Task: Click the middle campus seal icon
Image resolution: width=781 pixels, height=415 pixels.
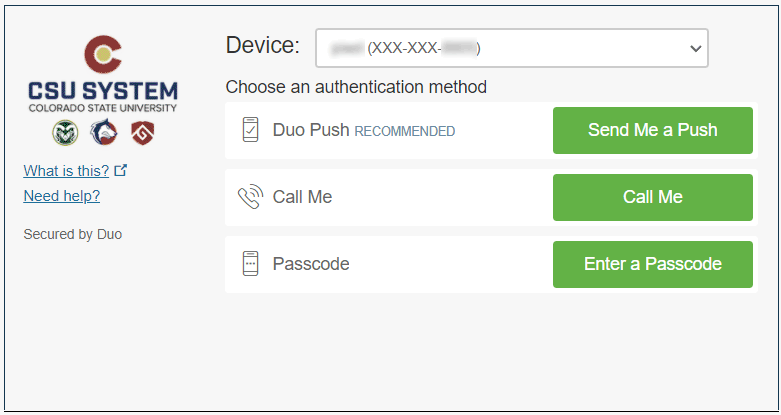Action: (x=103, y=132)
